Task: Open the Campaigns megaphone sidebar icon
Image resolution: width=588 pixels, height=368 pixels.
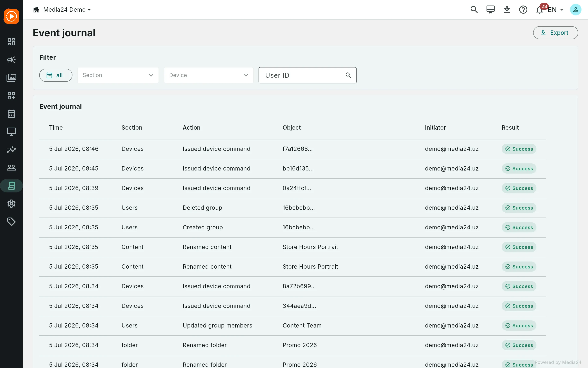Action: [x=11, y=60]
